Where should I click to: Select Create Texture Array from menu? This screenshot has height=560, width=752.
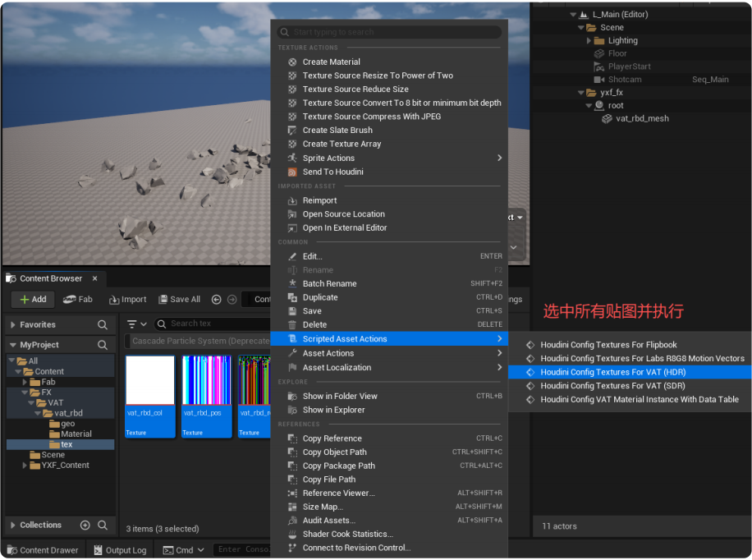342,144
